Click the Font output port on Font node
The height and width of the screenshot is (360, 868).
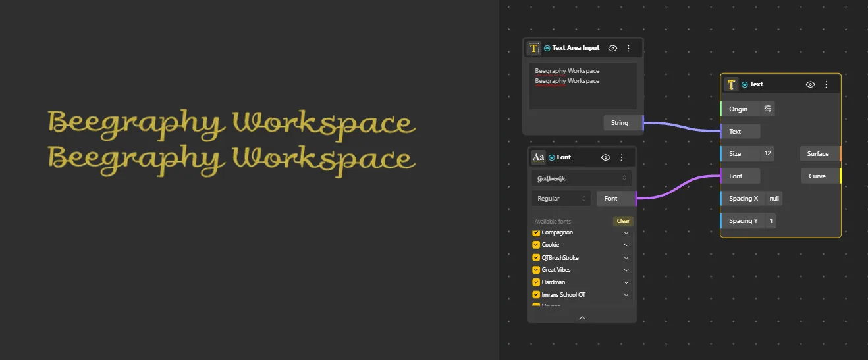tap(616, 198)
